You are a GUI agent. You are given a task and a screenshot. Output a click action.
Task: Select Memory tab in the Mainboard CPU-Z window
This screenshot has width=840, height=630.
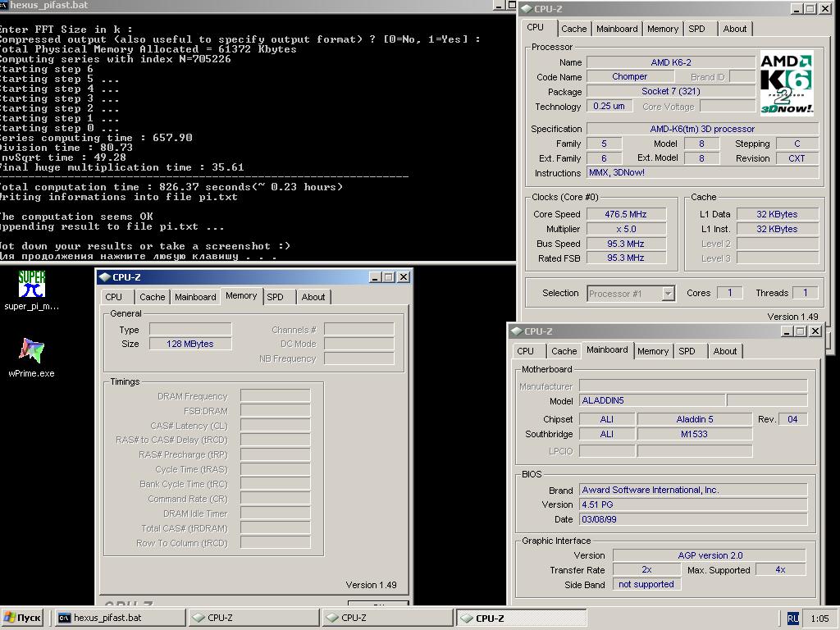coord(653,351)
